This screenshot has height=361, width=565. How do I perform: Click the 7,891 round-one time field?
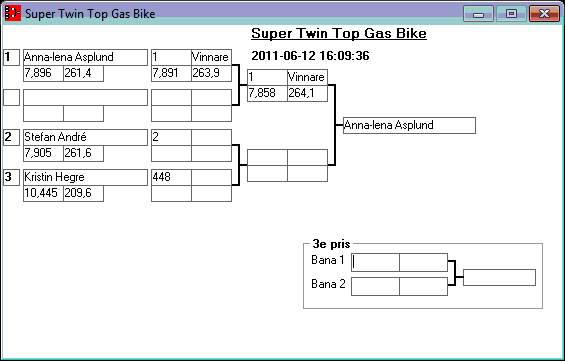pos(171,73)
